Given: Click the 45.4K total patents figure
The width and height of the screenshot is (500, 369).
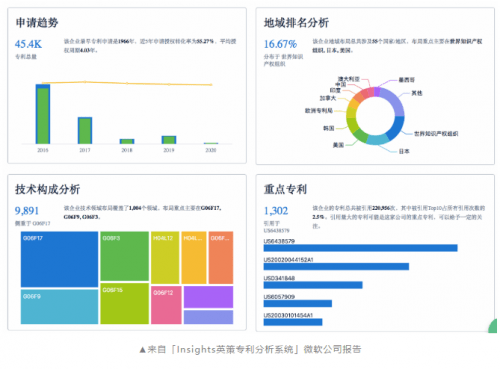Looking at the screenshot, I should [x=28, y=44].
